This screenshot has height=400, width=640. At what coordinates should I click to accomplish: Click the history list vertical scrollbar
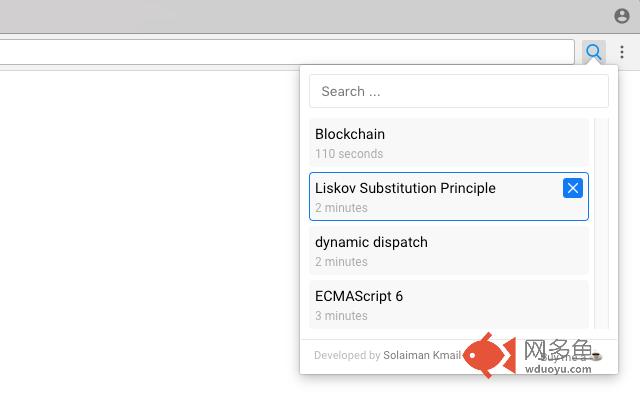pyautogui.click(x=601, y=224)
